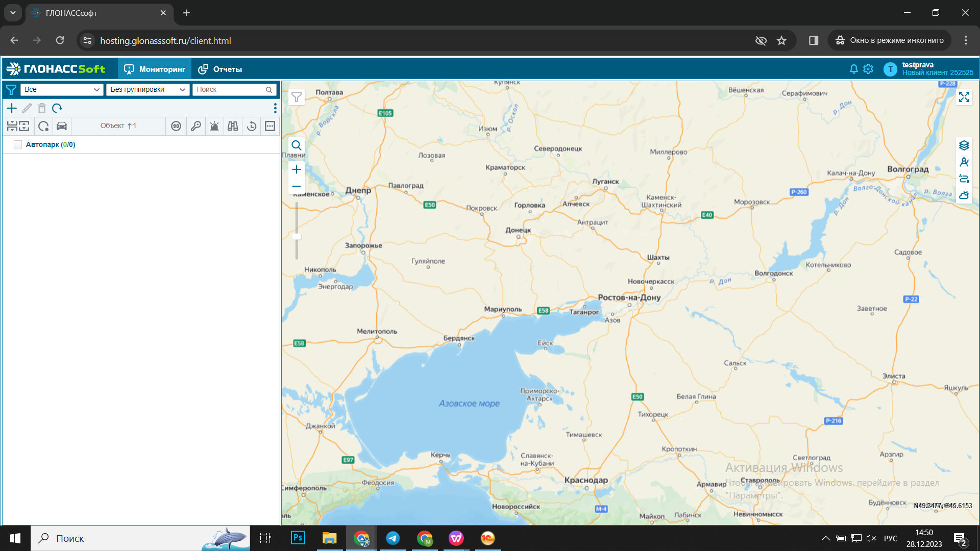
Task: Click the trash delete object icon
Action: 42,108
